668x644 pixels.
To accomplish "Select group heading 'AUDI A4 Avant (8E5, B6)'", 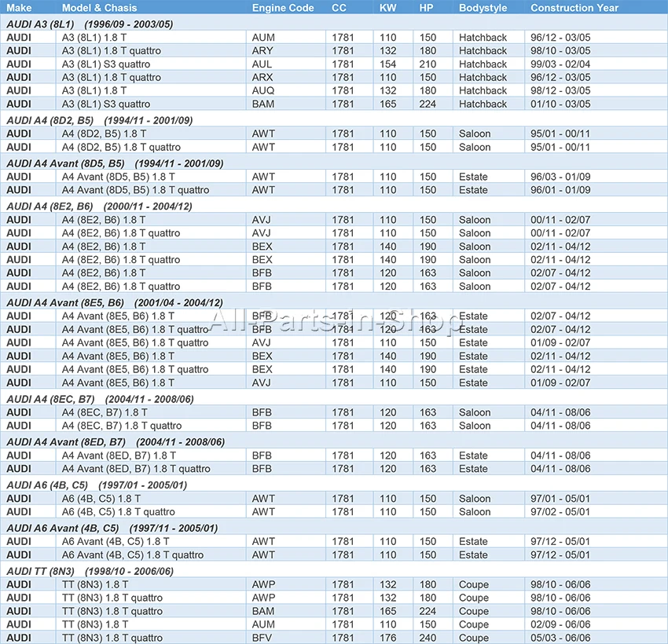I will (x=65, y=302).
